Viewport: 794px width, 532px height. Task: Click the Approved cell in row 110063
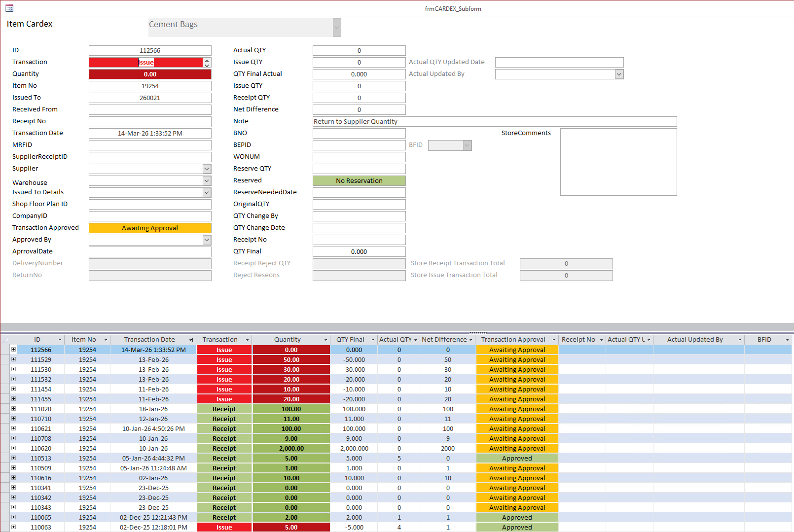(517, 527)
